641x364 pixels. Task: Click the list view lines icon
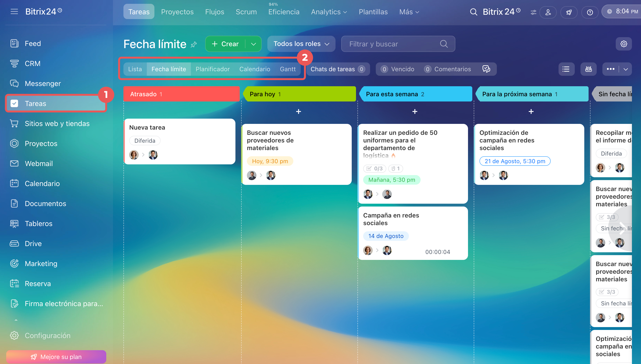566,69
